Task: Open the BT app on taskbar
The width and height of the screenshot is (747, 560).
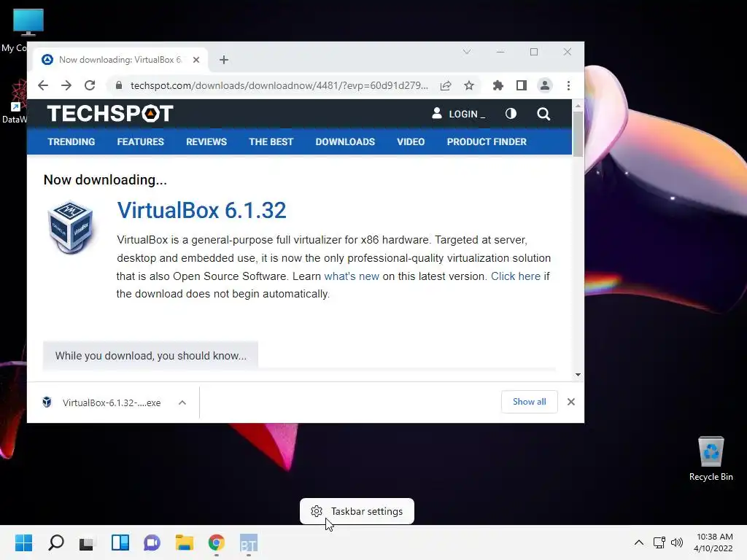Action: pos(249,542)
